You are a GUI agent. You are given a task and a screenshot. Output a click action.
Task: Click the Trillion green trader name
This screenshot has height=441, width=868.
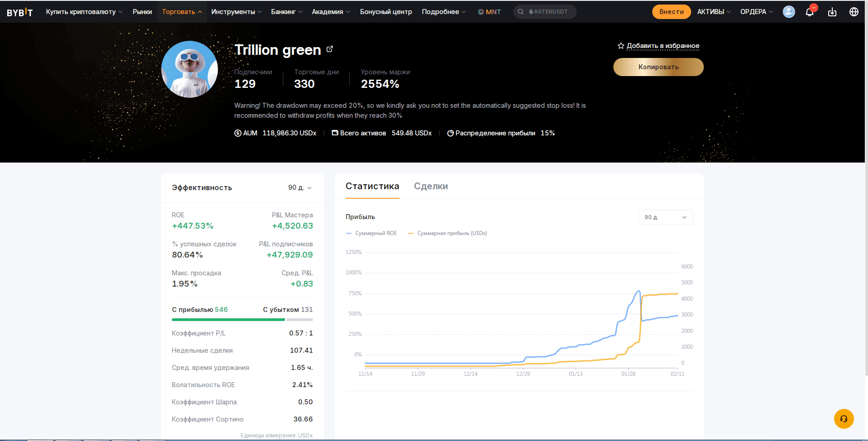(277, 50)
